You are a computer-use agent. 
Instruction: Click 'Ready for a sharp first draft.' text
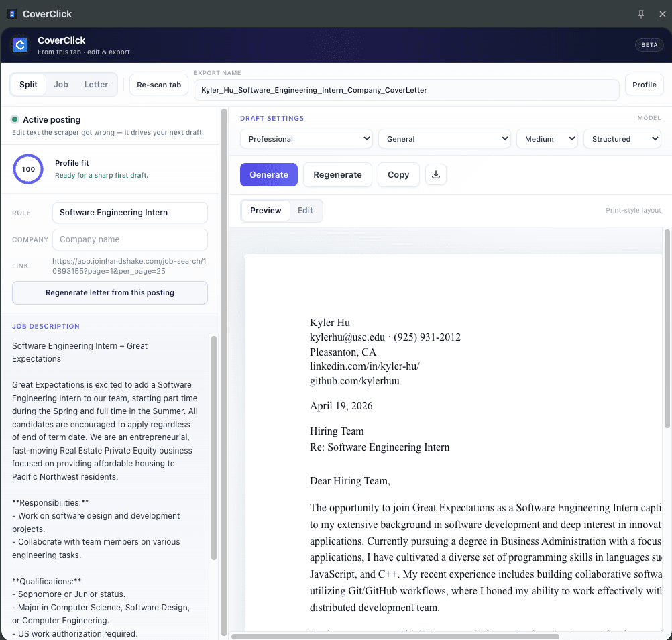coord(101,175)
